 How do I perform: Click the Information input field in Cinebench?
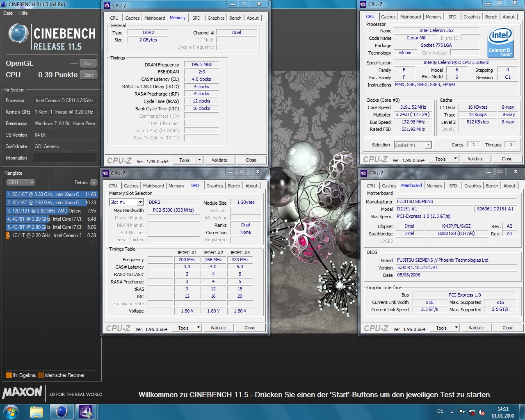click(x=65, y=158)
